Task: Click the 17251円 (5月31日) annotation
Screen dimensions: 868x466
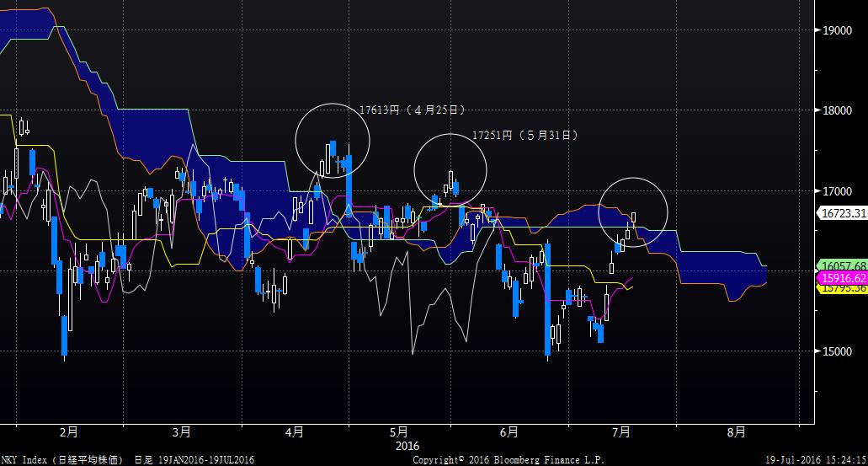Action: pos(525,135)
